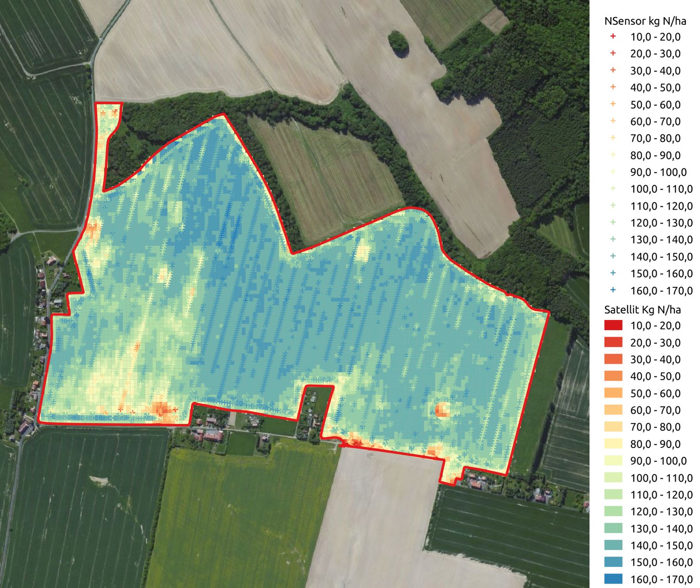Click the NSensor "100,0 - 110,0" label text
The height and width of the screenshot is (588, 700).
point(661,189)
